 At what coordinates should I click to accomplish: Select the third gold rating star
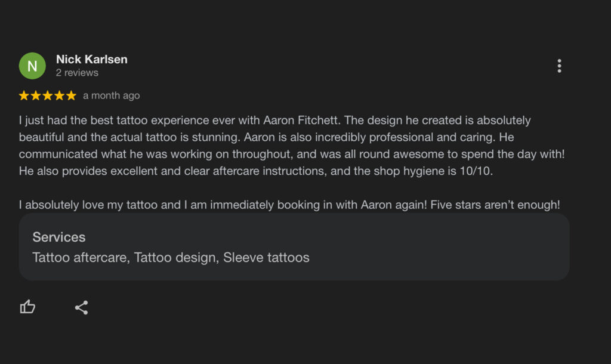pyautogui.click(x=48, y=95)
